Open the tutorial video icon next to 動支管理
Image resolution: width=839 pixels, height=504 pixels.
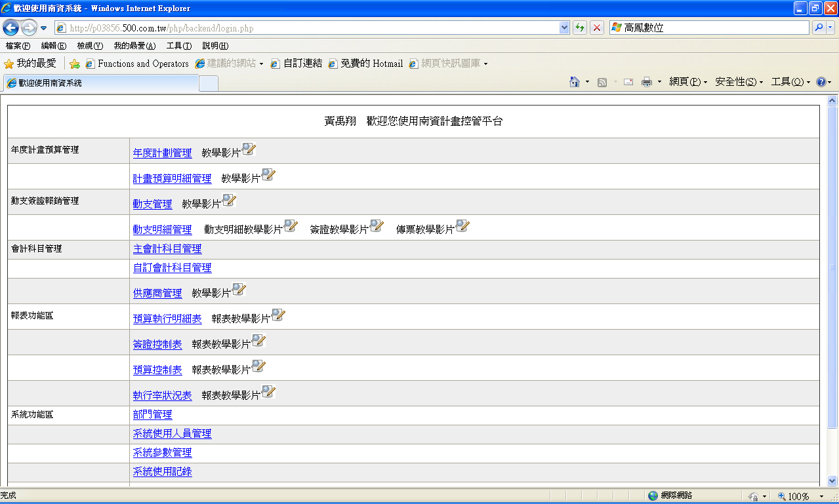[229, 201]
